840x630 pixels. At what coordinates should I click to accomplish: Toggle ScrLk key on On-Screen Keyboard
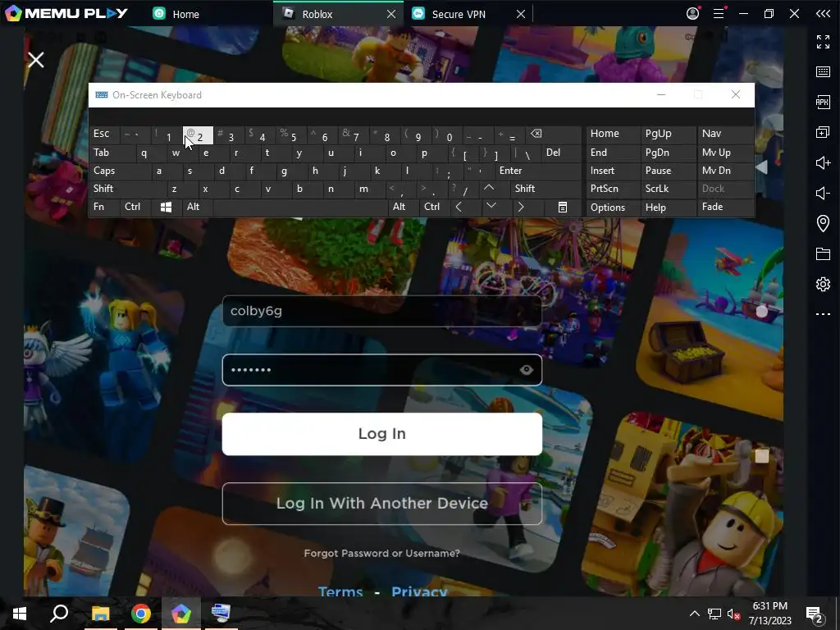(x=668, y=189)
